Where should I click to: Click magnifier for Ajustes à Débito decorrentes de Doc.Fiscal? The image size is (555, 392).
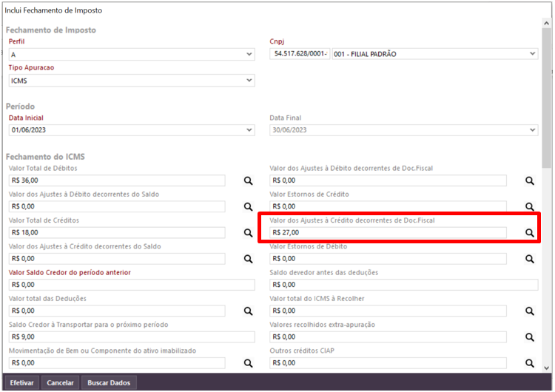click(530, 180)
